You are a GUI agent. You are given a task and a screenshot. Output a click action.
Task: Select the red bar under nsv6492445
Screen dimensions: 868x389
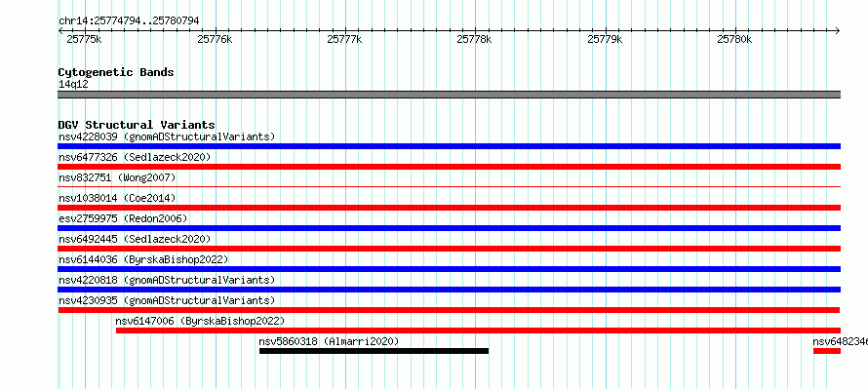tap(449, 249)
